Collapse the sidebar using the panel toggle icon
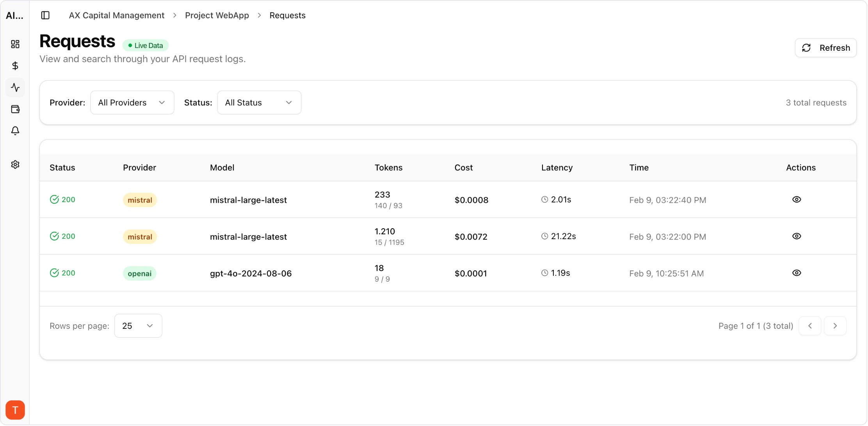The image size is (868, 426). (x=46, y=15)
